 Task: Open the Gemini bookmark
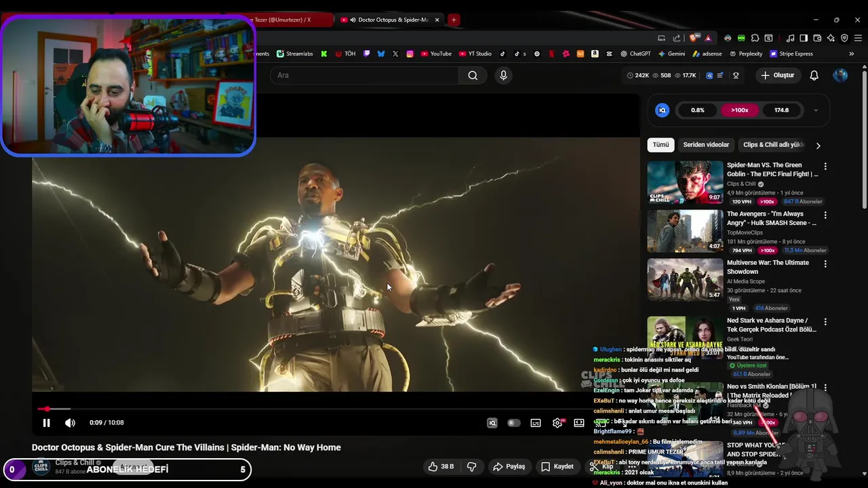coord(671,54)
